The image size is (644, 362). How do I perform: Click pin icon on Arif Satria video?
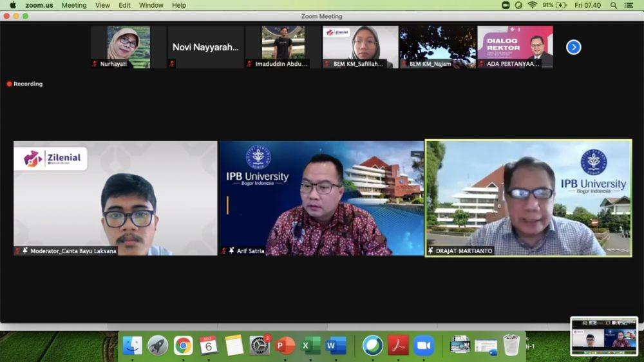[x=232, y=250]
